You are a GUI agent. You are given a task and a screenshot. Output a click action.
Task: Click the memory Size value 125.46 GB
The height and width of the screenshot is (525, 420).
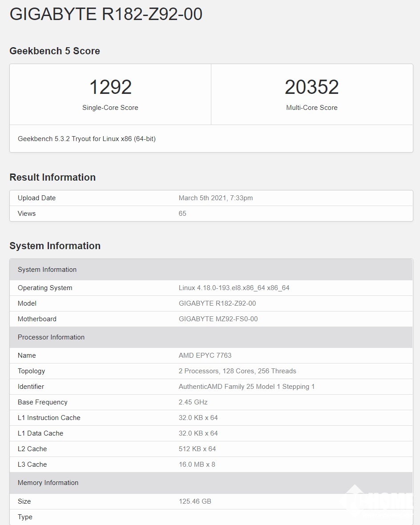pos(195,501)
